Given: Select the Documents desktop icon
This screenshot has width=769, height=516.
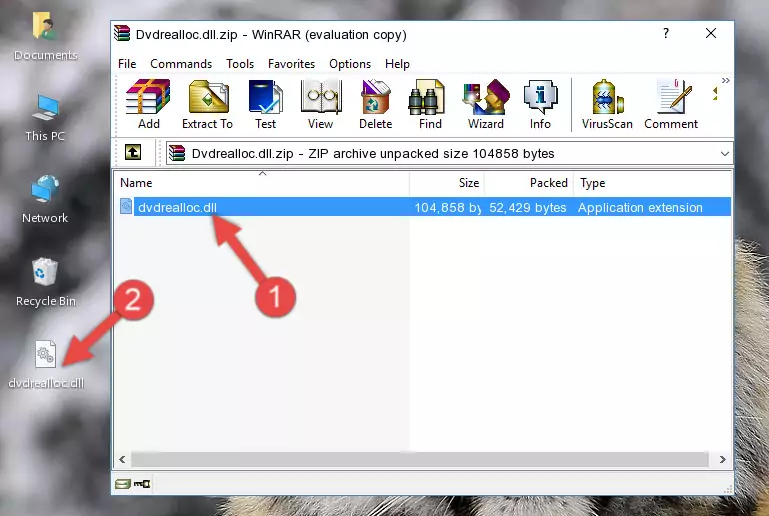Looking at the screenshot, I should coord(45,36).
